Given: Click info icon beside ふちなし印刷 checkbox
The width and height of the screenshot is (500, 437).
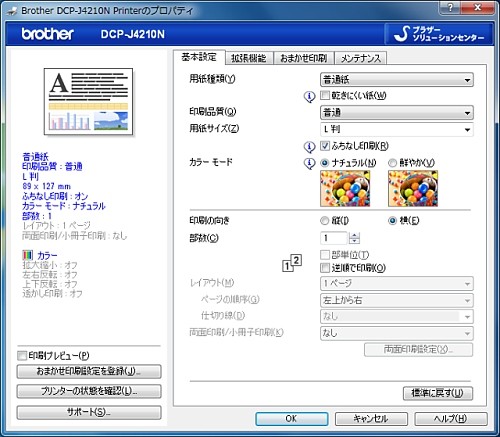Looking at the screenshot, I should pyautogui.click(x=309, y=147).
